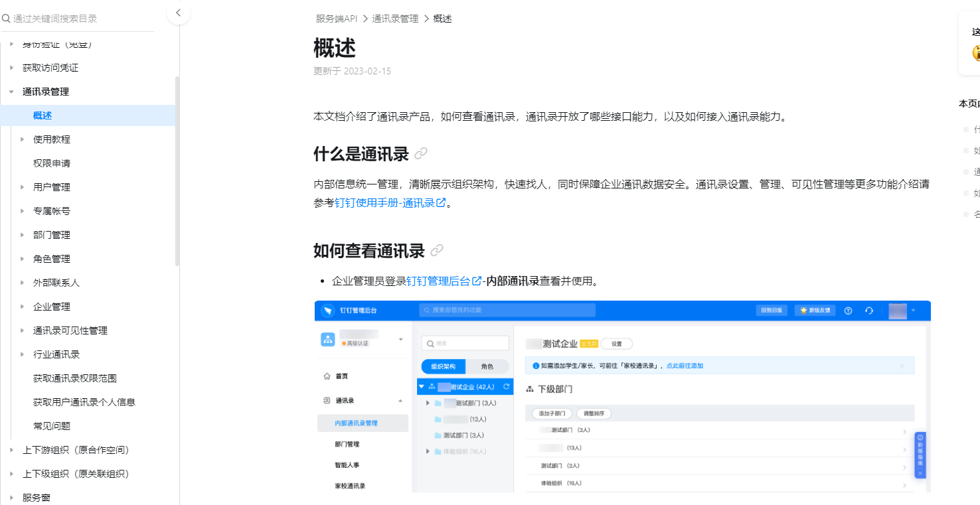Expand the 部门管理 arrow

coord(22,235)
